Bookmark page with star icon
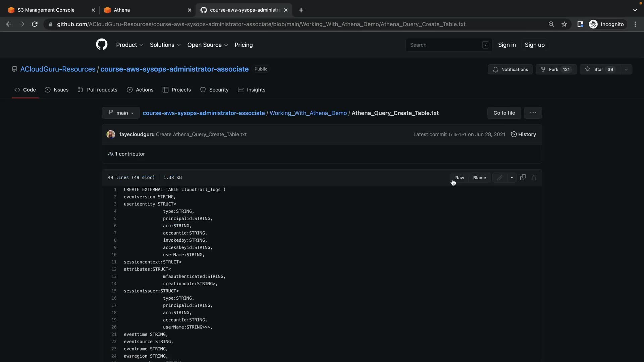 (x=564, y=24)
